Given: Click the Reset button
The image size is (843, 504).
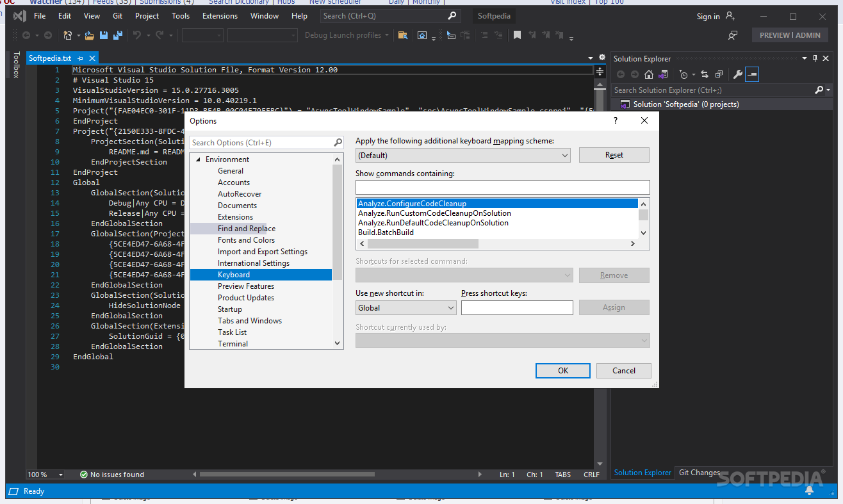Looking at the screenshot, I should (x=614, y=155).
